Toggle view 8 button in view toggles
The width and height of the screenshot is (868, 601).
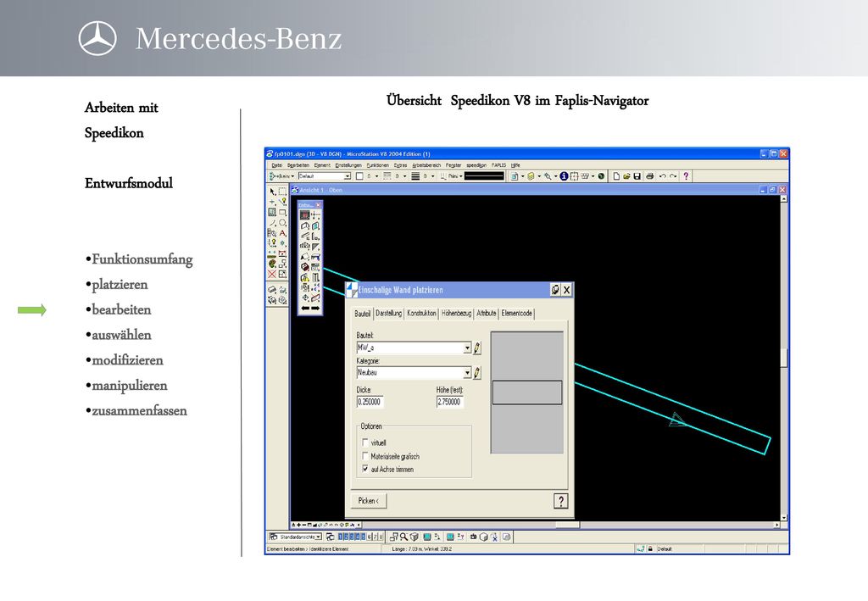(x=381, y=537)
